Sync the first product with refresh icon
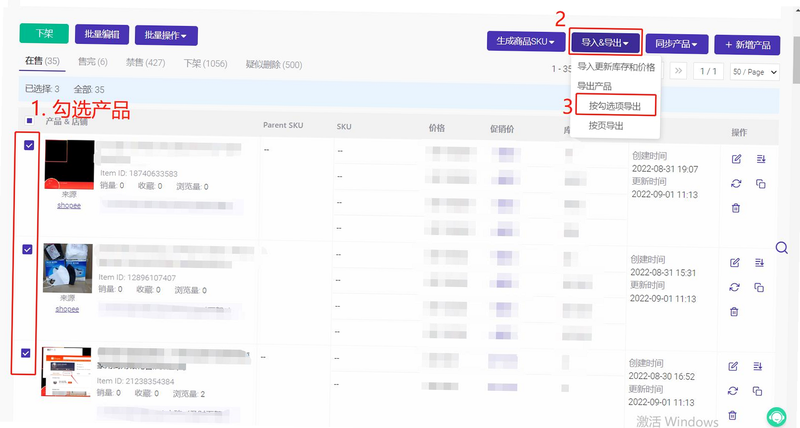Image resolution: width=800 pixels, height=428 pixels. coord(736,184)
